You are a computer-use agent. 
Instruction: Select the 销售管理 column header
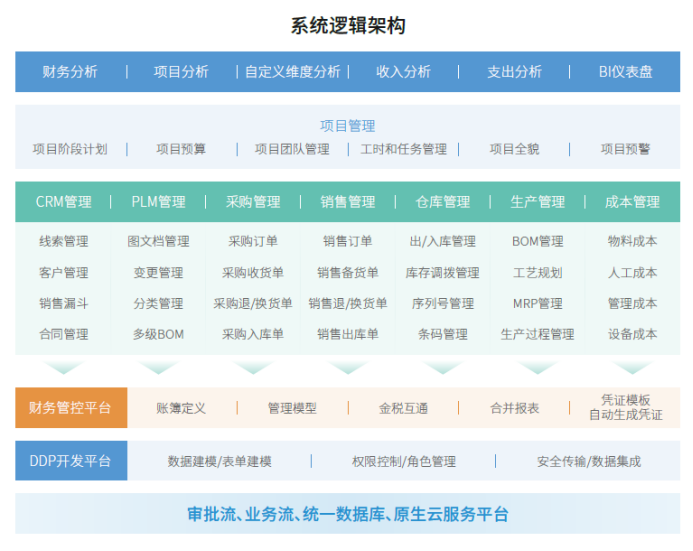pos(348,202)
